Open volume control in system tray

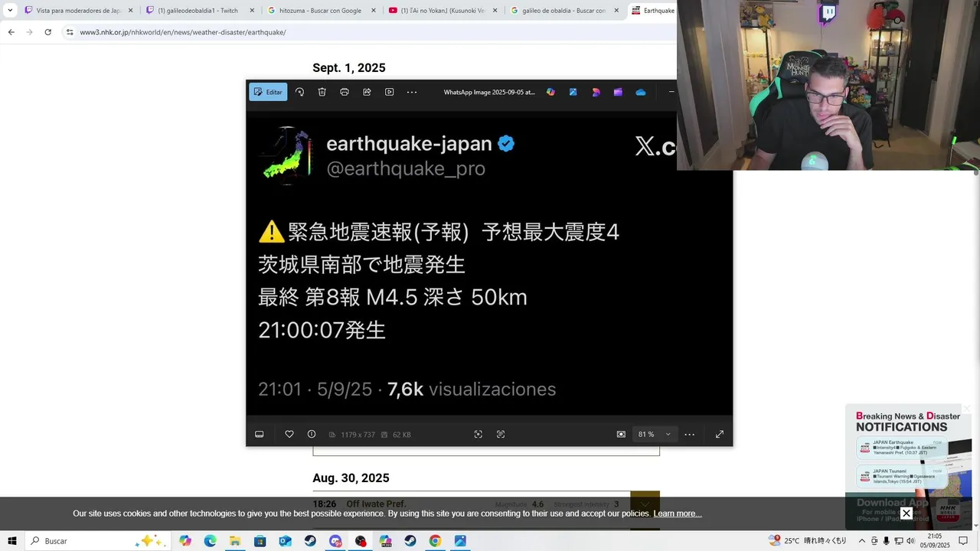910,541
